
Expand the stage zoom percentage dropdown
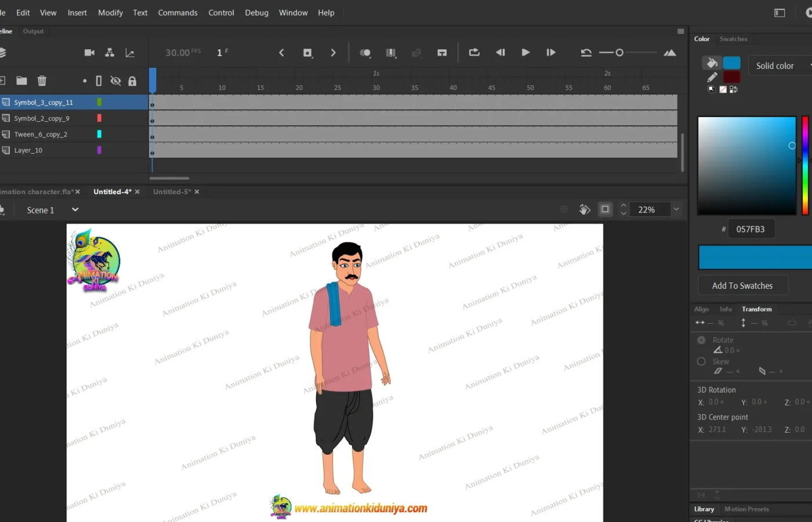click(x=676, y=209)
